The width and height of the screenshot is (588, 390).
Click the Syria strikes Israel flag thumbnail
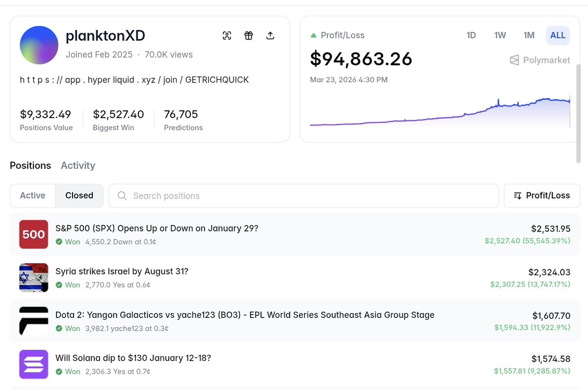34,278
